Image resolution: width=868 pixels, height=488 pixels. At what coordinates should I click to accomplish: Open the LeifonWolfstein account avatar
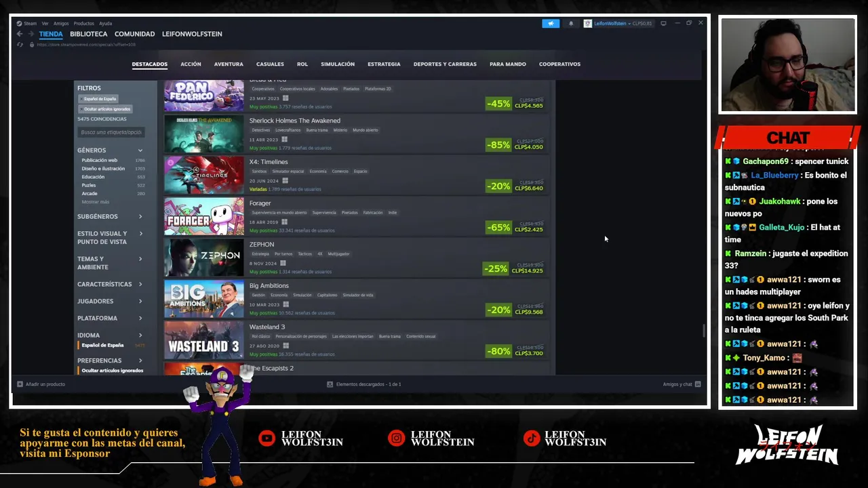tap(587, 23)
